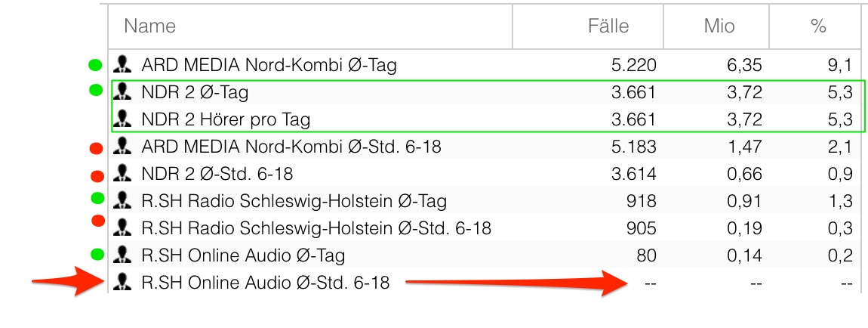The image size is (868, 328).
Task: Sort table by the Name column header
Action: [150, 26]
